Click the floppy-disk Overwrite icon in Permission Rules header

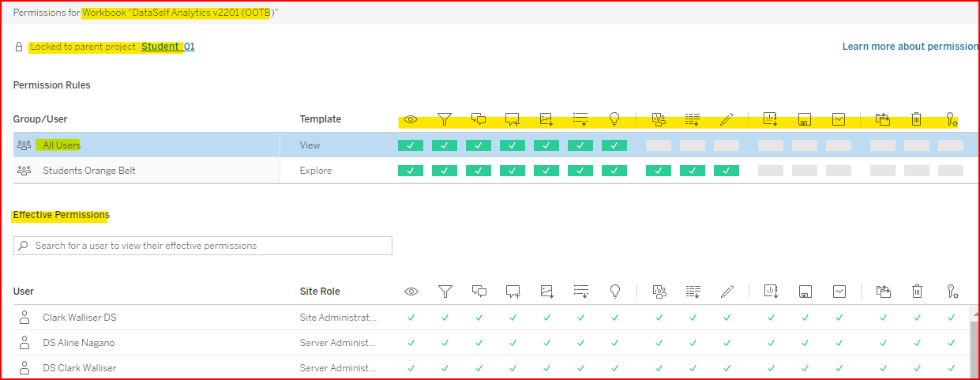804,119
